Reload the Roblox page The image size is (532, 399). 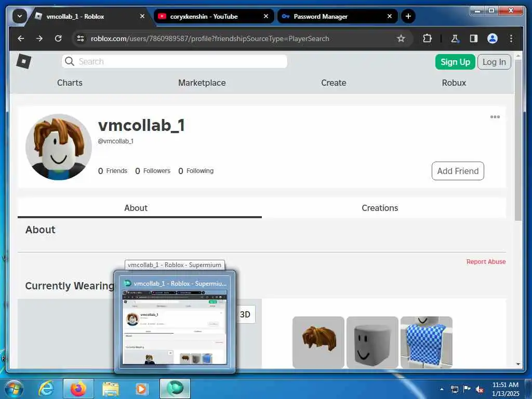click(58, 38)
